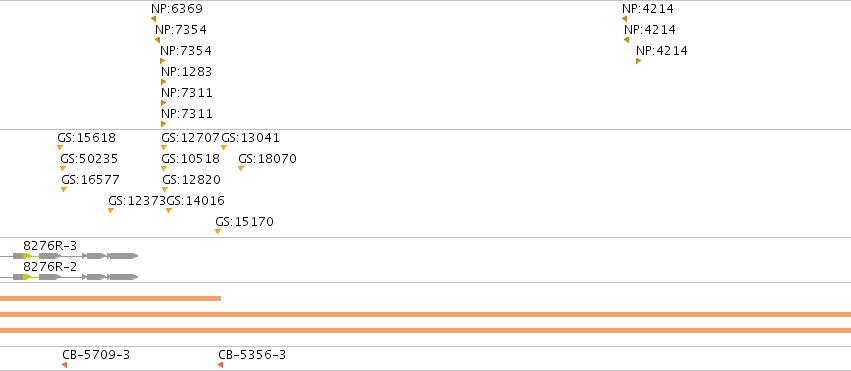
Task: Select the CB-5709-3 red arrow marker
Action: [65, 365]
